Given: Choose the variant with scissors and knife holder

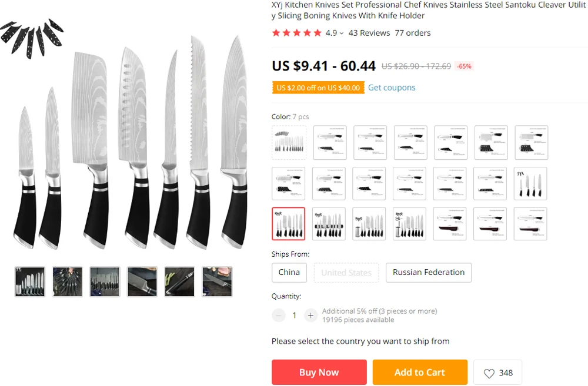Looking at the screenshot, I should pos(409,224).
